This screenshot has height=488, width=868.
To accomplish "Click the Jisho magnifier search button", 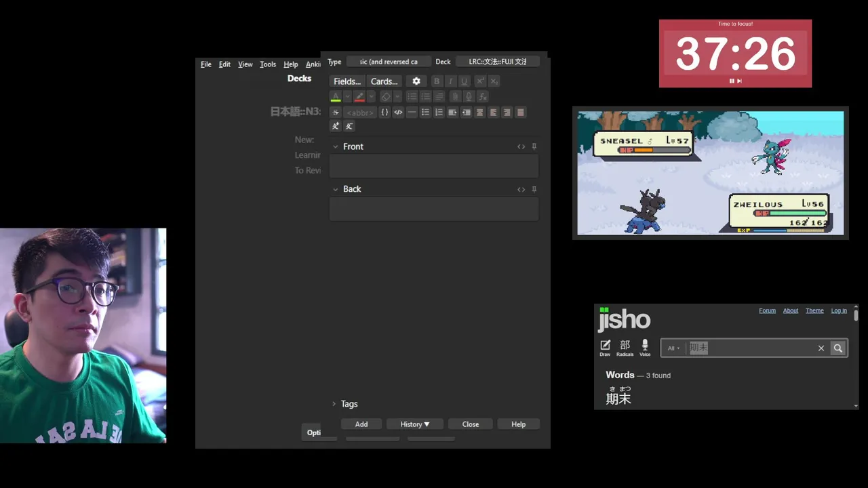I will pyautogui.click(x=838, y=348).
